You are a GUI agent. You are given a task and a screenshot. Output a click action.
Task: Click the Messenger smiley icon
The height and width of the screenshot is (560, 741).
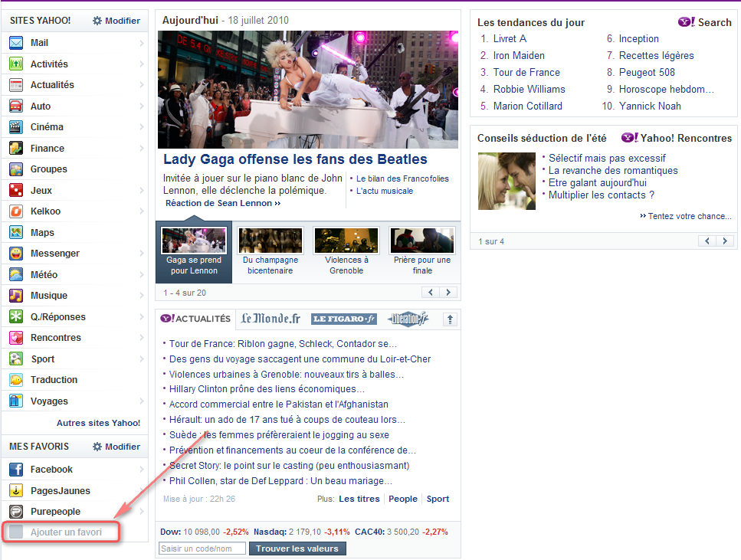(16, 254)
